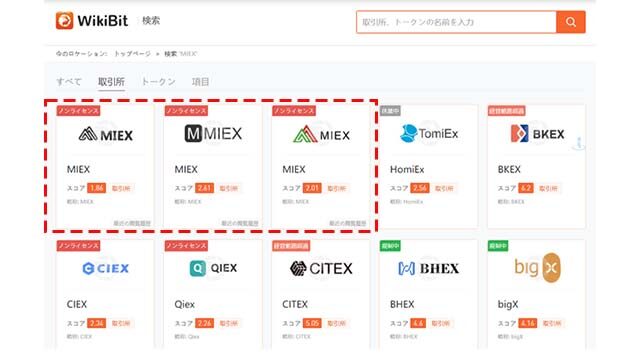Open the BKEX logo image
The height and width of the screenshot is (360, 640).
coord(537,133)
